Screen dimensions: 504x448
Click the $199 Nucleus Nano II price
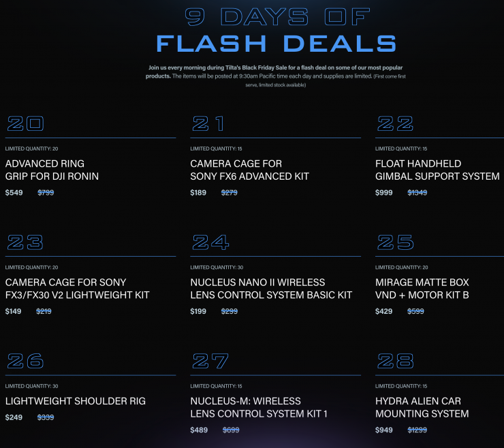[199, 312]
